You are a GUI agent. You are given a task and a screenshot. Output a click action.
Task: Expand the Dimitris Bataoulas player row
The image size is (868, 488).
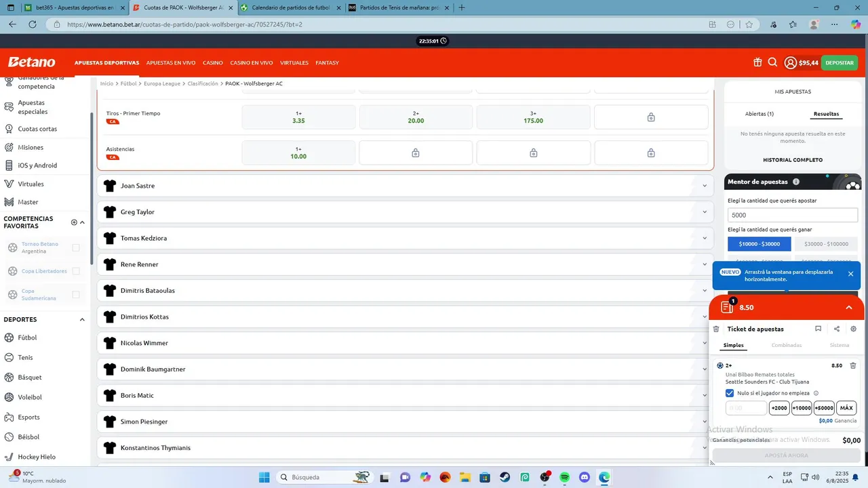pos(406,291)
